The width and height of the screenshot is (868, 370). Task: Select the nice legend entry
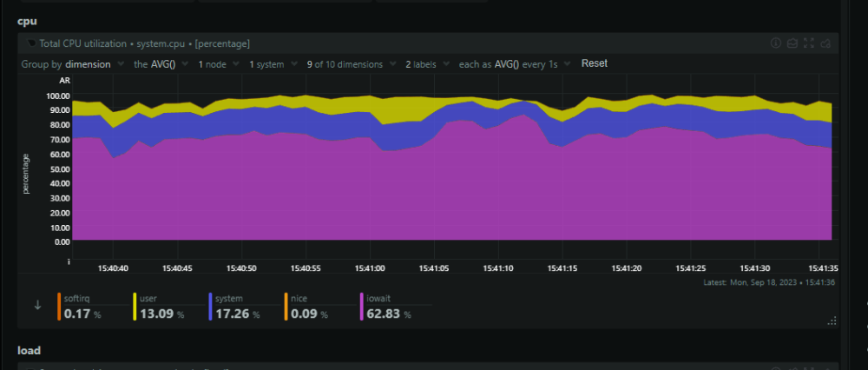(x=319, y=307)
